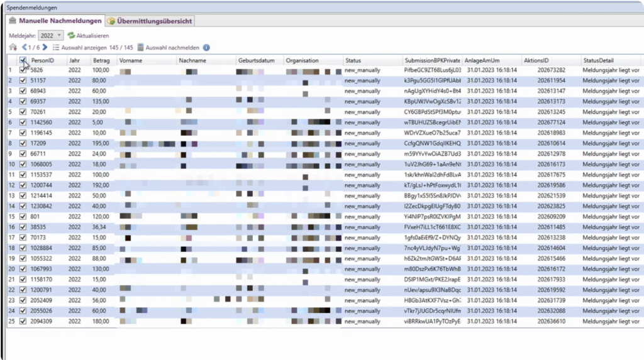The width and height of the screenshot is (644, 360).
Task: Click the home icon in the pagination toolbar
Action: point(13,48)
